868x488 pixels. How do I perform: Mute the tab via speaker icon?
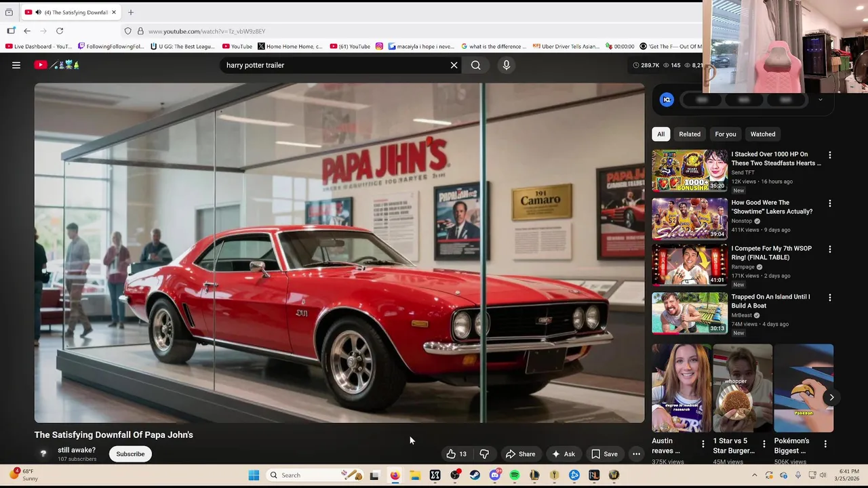tap(37, 12)
